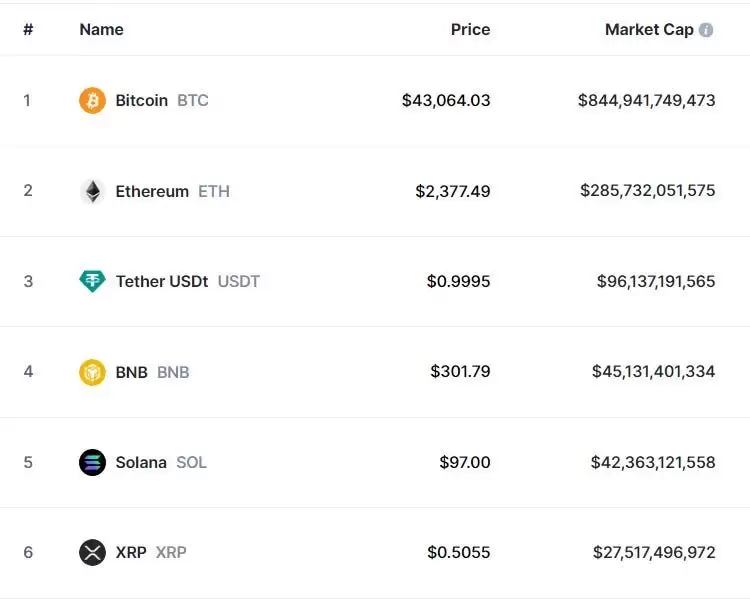Open the Bitcoin coin page link
This screenshot has width=750, height=607.
click(141, 100)
